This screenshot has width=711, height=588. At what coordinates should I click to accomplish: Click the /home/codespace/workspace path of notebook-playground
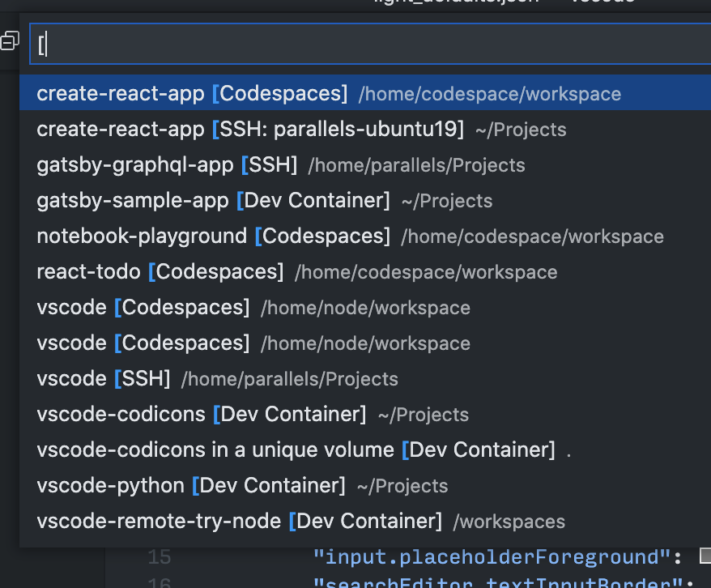(532, 237)
